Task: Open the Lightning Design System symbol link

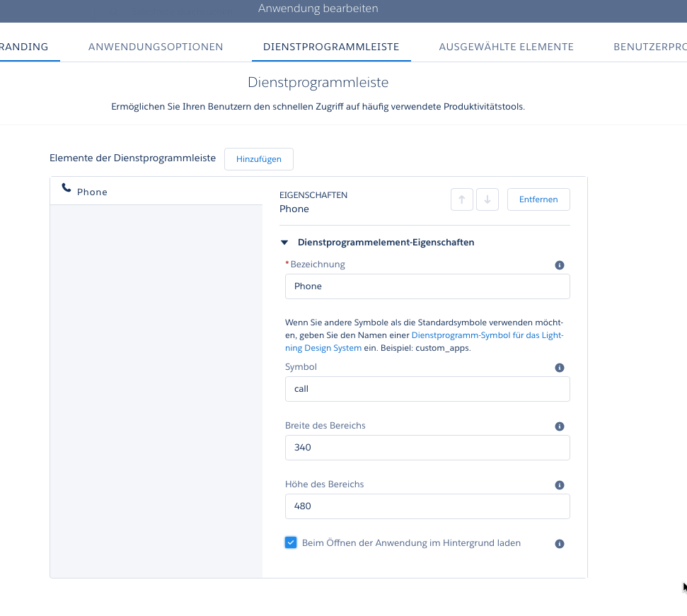Action: pyautogui.click(x=424, y=342)
